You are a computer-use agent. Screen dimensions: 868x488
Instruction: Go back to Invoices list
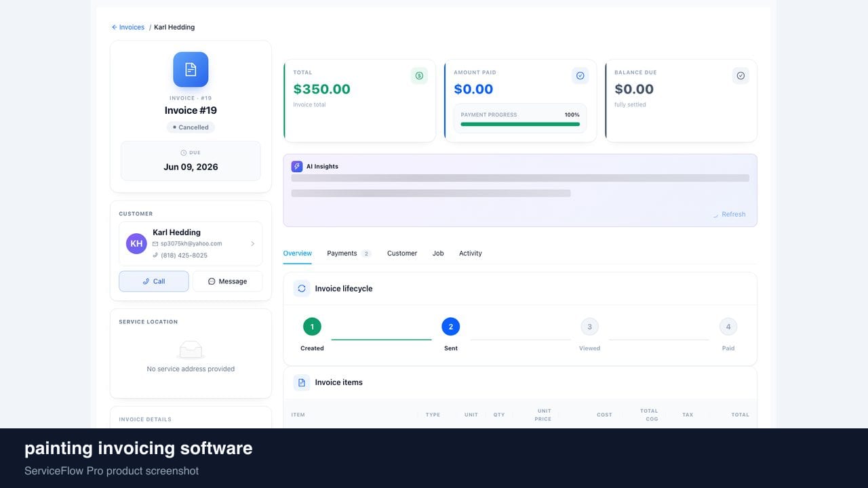[128, 27]
